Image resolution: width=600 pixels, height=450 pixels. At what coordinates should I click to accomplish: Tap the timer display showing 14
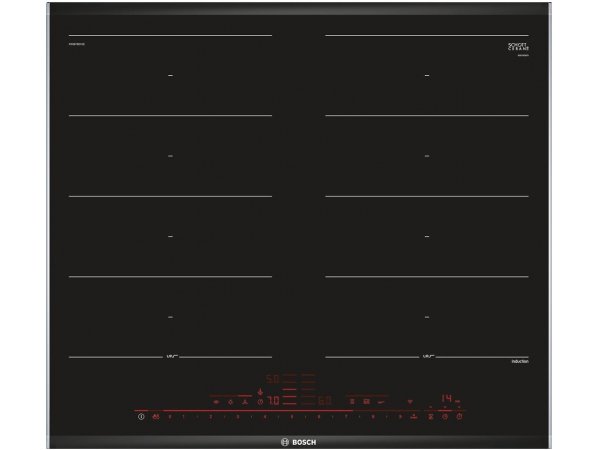447,398
